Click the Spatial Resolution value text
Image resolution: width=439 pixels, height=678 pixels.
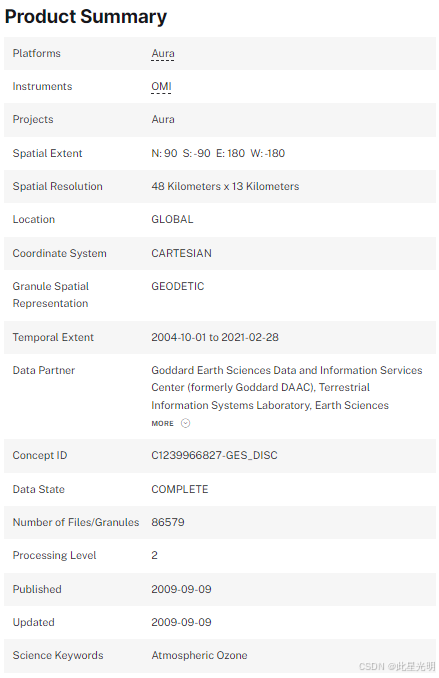click(x=225, y=186)
